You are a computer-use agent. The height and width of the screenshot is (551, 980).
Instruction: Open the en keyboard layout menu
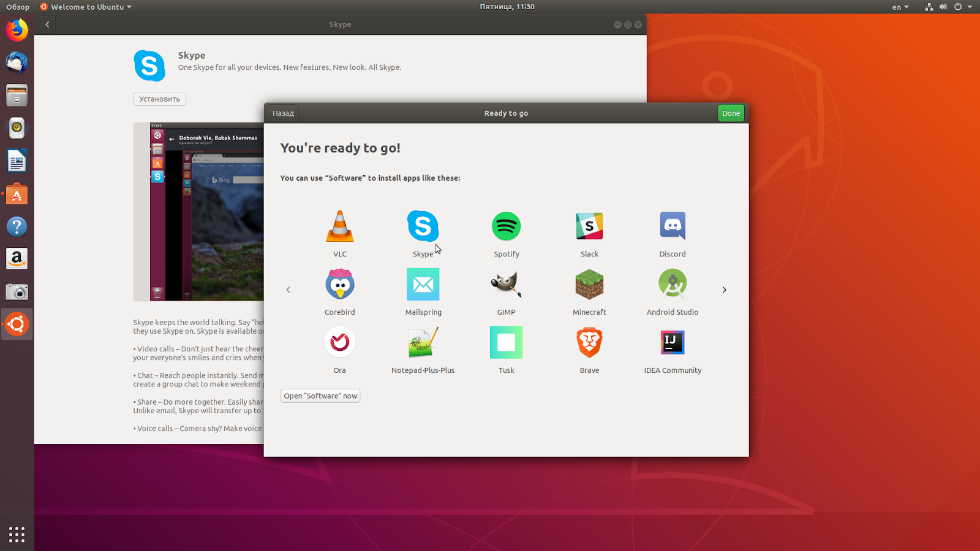[x=900, y=7]
